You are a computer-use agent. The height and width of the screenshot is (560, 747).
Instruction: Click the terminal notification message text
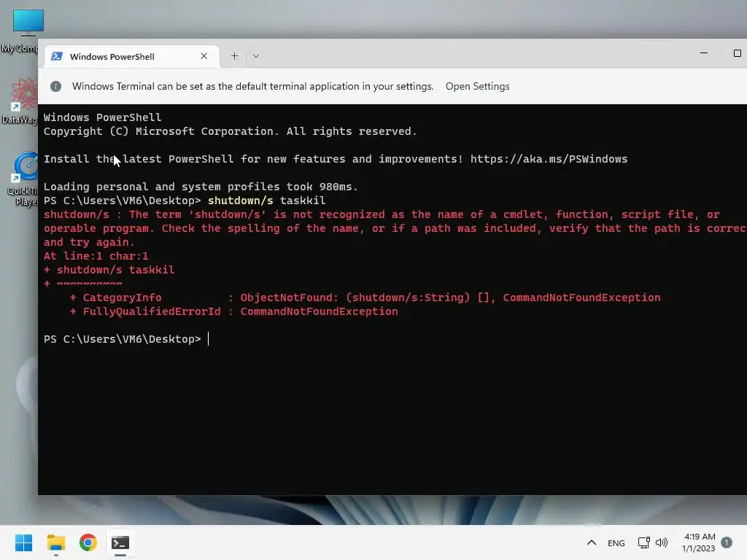pyautogui.click(x=253, y=86)
